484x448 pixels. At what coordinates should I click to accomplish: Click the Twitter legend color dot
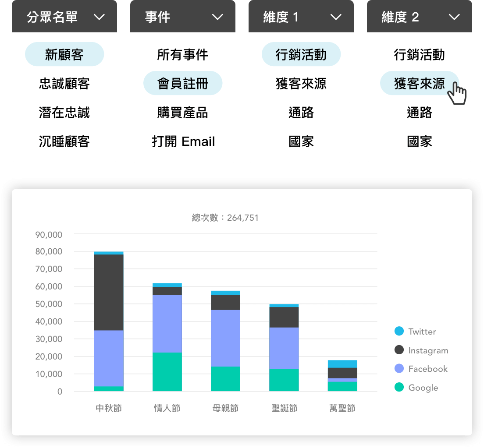(x=399, y=331)
